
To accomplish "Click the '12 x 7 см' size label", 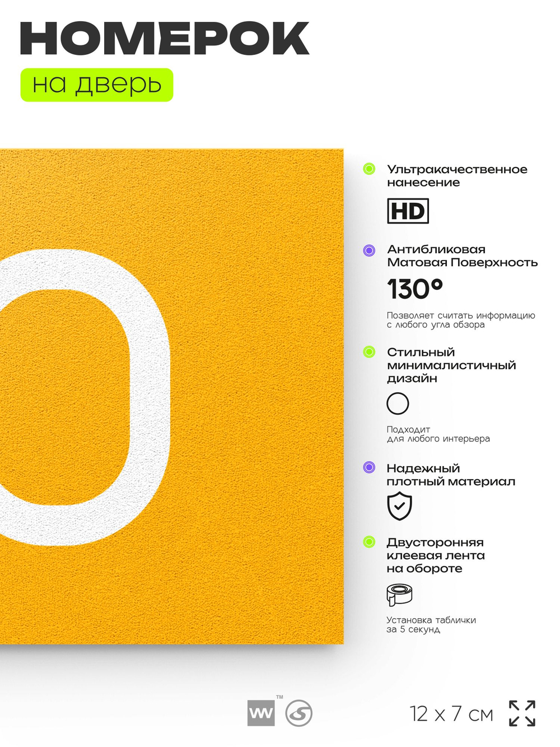I will (451, 714).
